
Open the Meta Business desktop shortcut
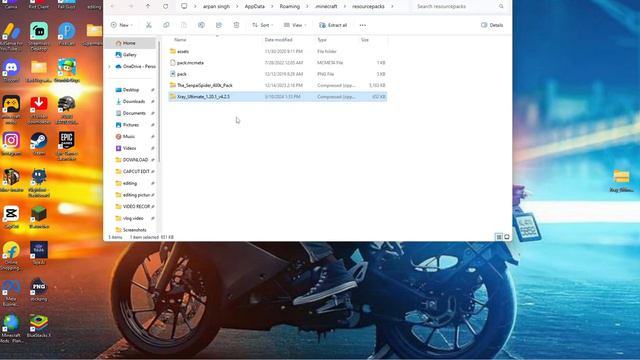11,292
